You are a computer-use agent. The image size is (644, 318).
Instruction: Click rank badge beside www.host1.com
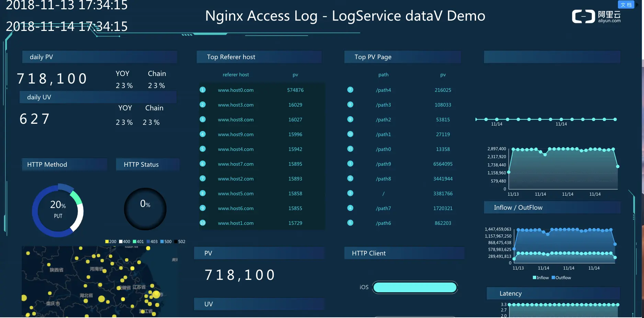[x=203, y=223]
